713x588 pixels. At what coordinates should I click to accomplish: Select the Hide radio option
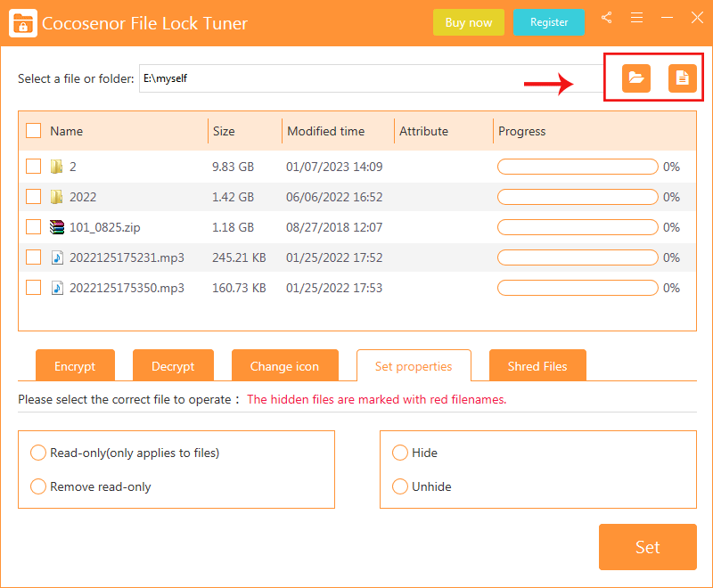pyautogui.click(x=400, y=453)
